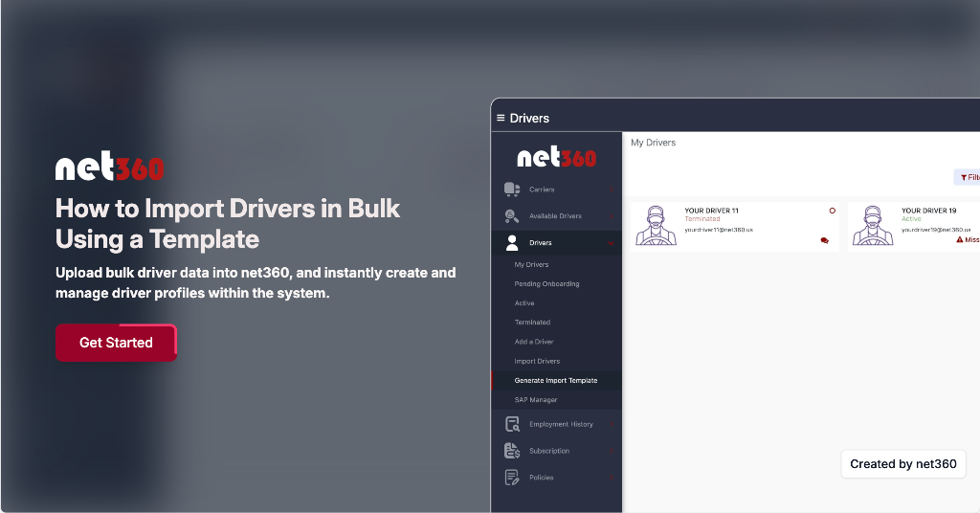This screenshot has height=513, width=980.
Task: Click the Created by net360 badge
Action: (x=903, y=464)
